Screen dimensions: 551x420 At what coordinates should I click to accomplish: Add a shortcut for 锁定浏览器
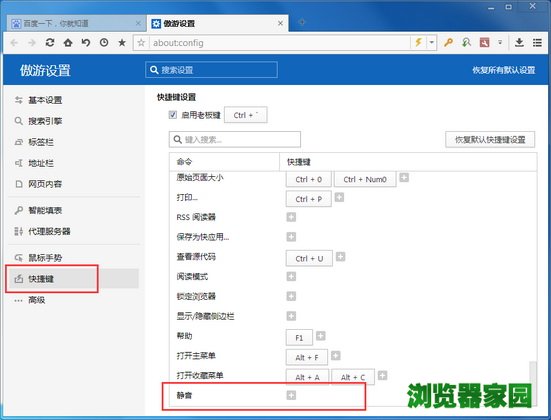(x=291, y=296)
